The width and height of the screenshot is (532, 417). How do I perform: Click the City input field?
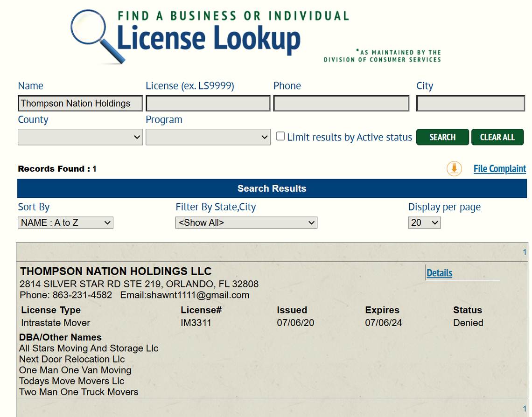(x=470, y=103)
